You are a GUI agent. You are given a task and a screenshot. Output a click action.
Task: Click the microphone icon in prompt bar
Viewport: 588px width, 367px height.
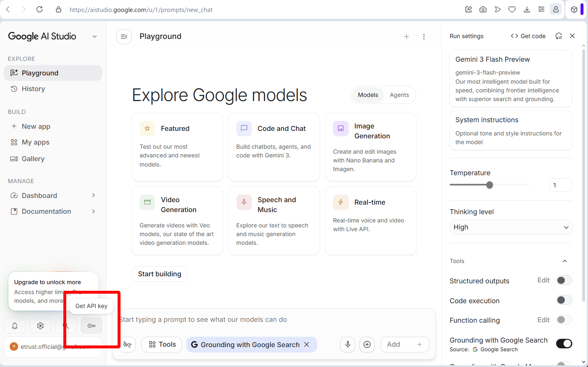(348, 344)
